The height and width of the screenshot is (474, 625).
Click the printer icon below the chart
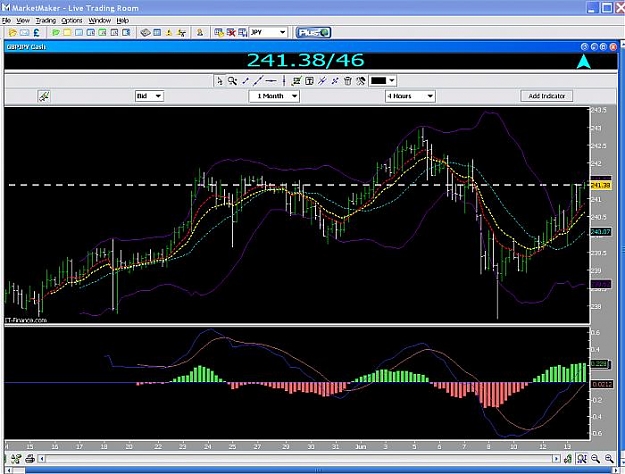point(30,459)
